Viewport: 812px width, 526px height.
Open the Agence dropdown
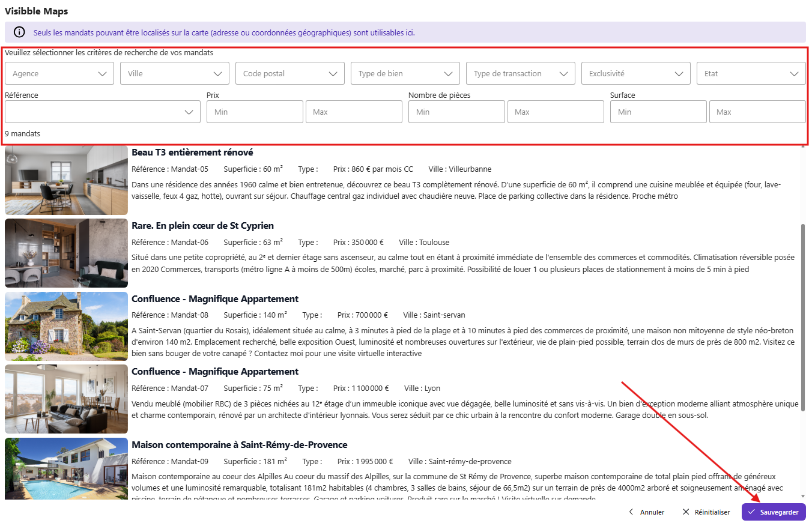click(x=59, y=73)
